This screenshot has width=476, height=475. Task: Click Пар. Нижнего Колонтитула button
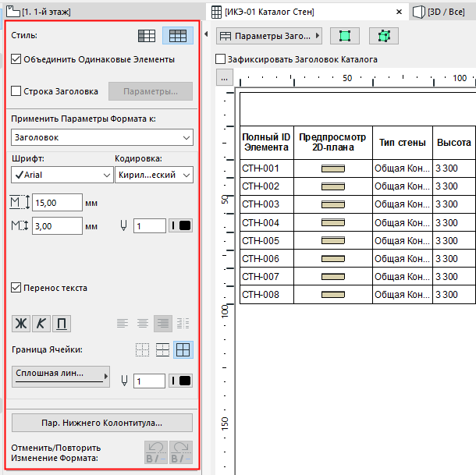(102, 423)
